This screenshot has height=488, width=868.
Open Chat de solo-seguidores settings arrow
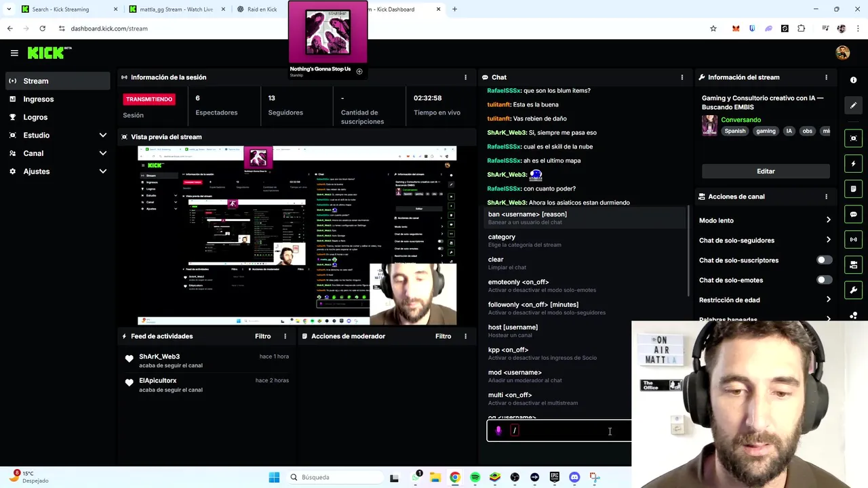[x=828, y=240]
